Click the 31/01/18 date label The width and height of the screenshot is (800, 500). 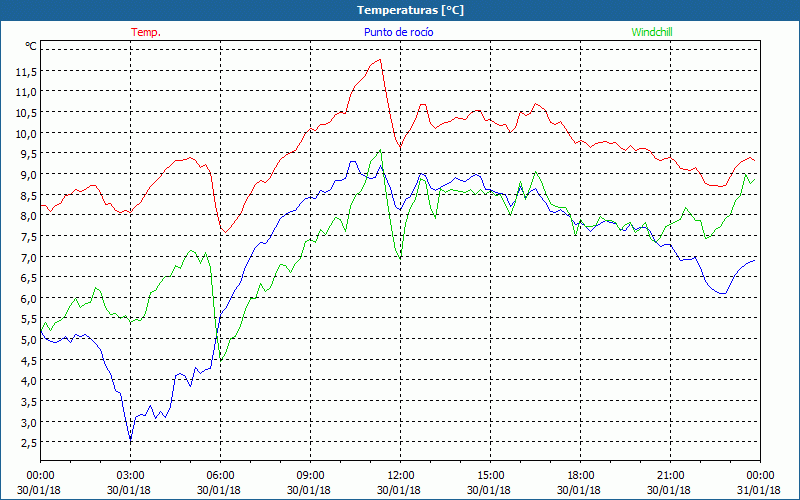pyautogui.click(x=759, y=490)
